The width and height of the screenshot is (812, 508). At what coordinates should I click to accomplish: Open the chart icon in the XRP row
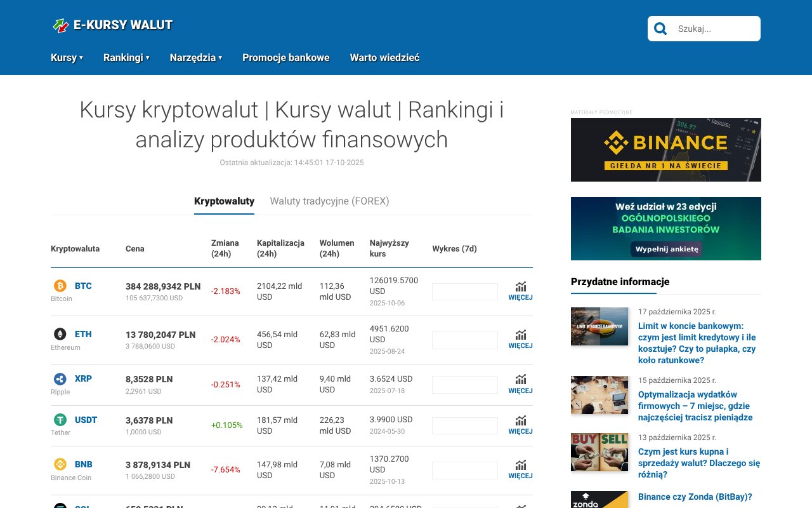coord(520,378)
